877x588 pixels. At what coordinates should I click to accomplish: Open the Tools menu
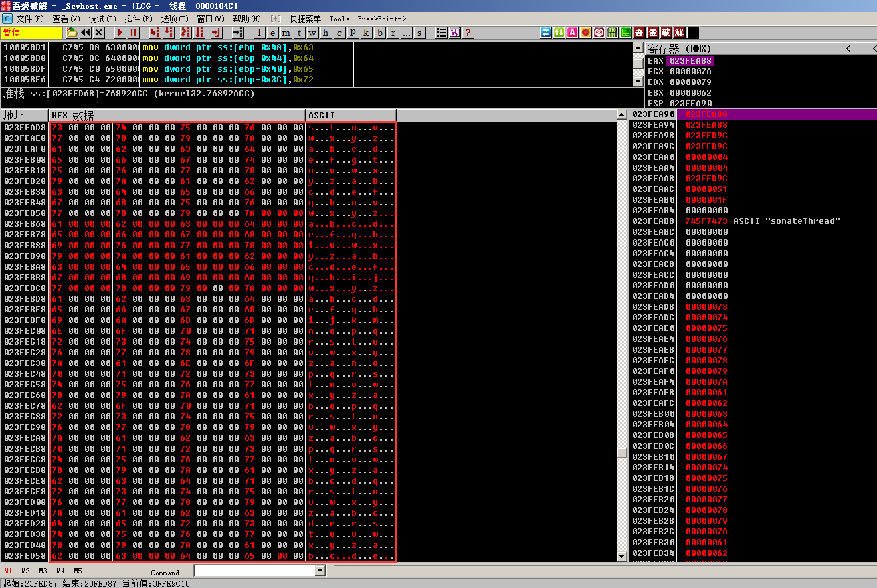click(339, 19)
